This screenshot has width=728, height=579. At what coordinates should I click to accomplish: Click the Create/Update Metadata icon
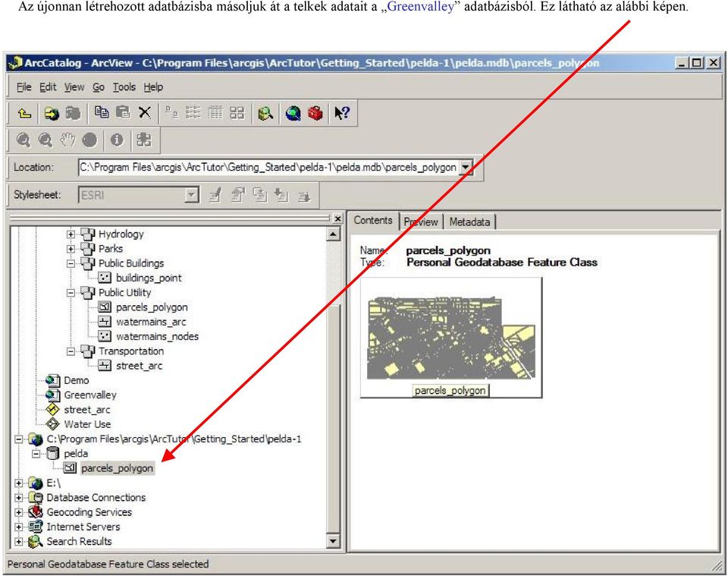260,195
